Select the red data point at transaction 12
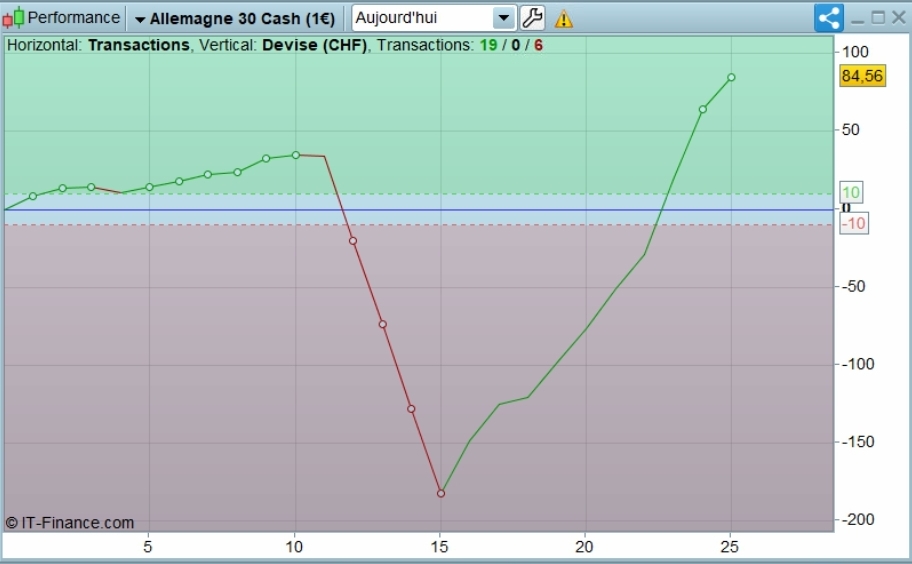The image size is (912, 564). click(x=353, y=241)
